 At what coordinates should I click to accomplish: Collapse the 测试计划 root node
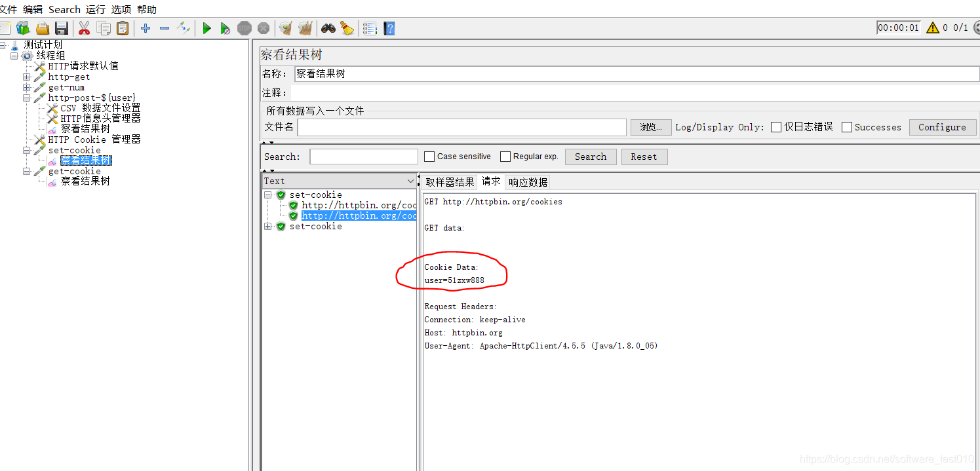[x=3, y=45]
